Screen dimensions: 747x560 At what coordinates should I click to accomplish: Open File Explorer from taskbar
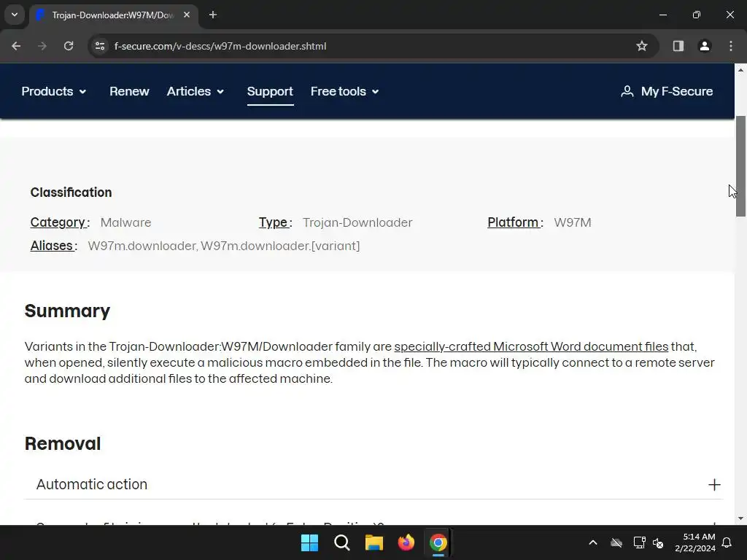click(x=374, y=542)
